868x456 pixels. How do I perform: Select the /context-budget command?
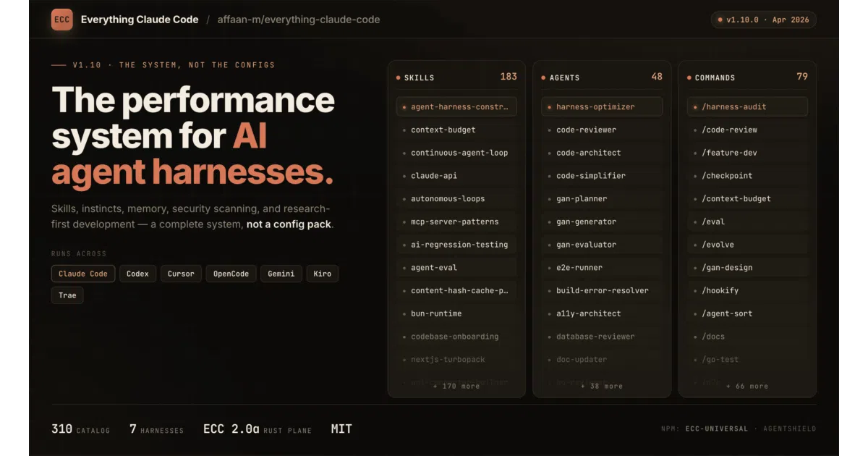pos(747,199)
